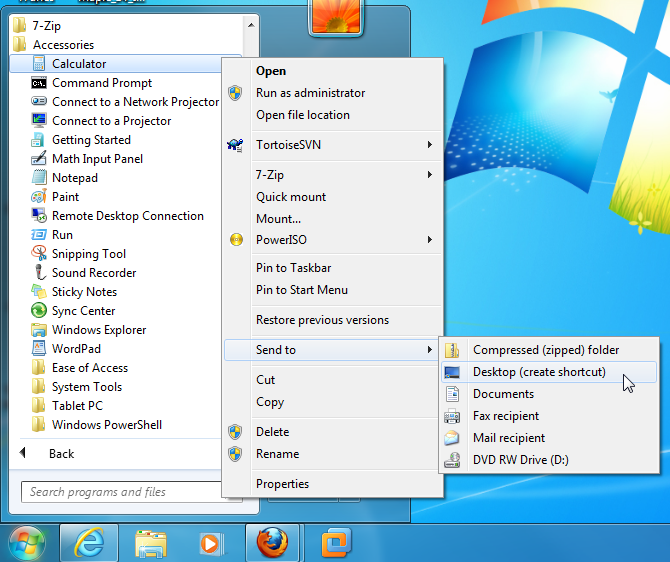This screenshot has height=562, width=670.
Task: Launch Firefox from the taskbar
Action: pos(272,543)
